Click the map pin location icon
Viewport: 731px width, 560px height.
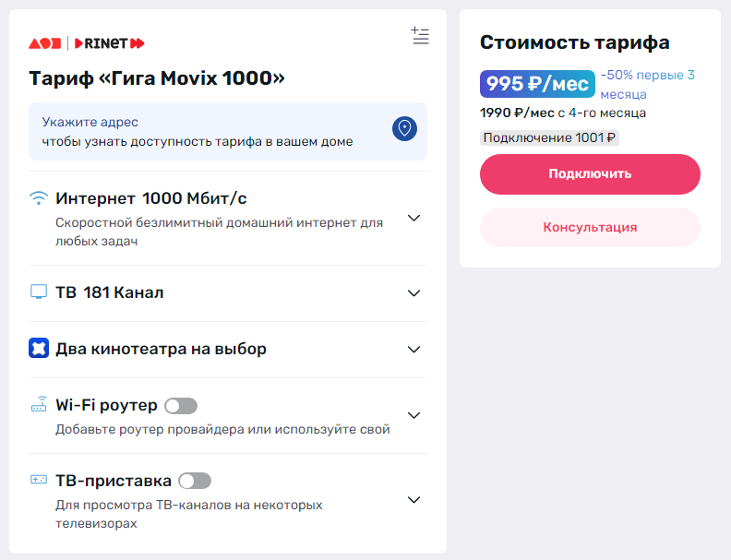(404, 129)
